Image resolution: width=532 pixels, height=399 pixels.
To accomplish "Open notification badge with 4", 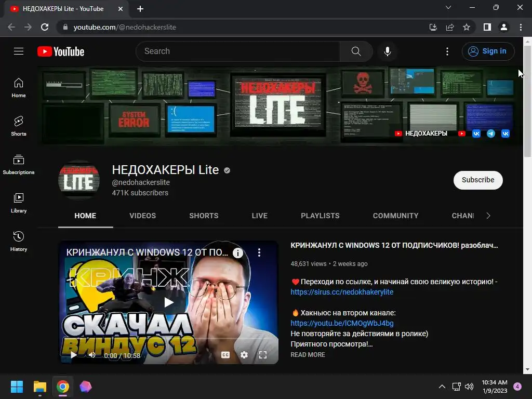I will 517,387.
